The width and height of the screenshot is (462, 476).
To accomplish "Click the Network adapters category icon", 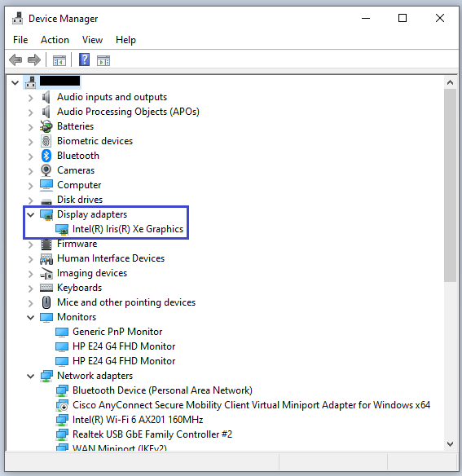I will pyautogui.click(x=46, y=377).
